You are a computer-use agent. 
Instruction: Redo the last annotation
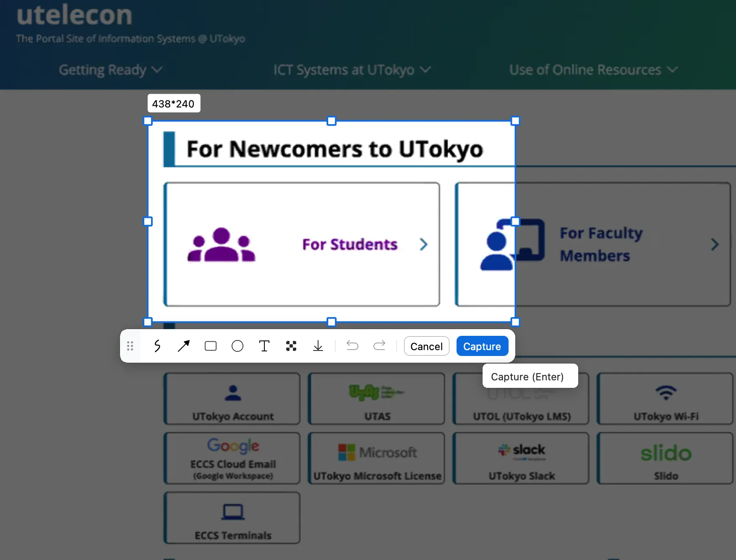click(x=379, y=346)
